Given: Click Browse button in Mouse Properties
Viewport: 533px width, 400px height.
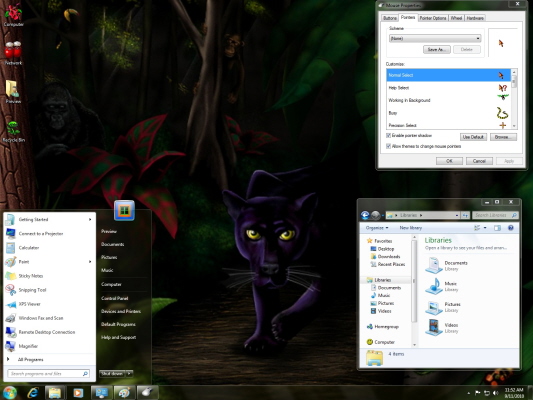Looking at the screenshot, I should (x=503, y=137).
